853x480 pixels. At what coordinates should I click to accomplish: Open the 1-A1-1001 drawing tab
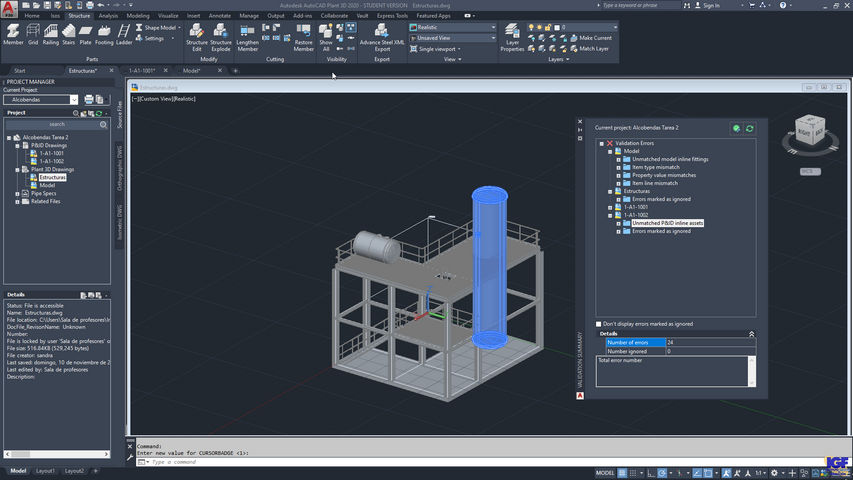142,71
